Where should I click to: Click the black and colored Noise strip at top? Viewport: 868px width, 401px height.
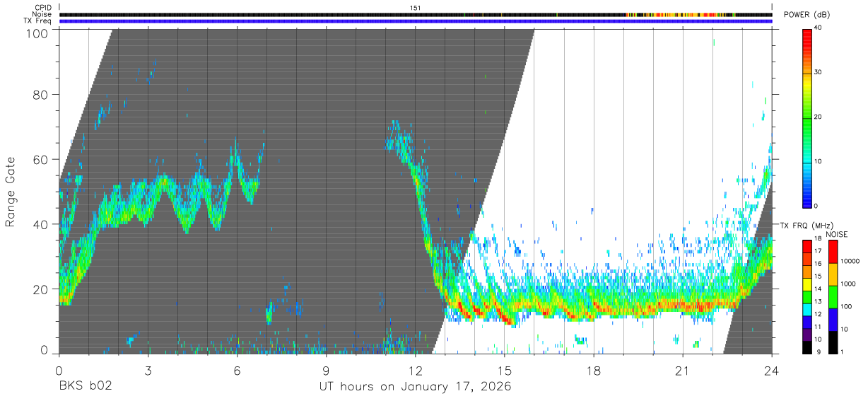click(x=416, y=14)
